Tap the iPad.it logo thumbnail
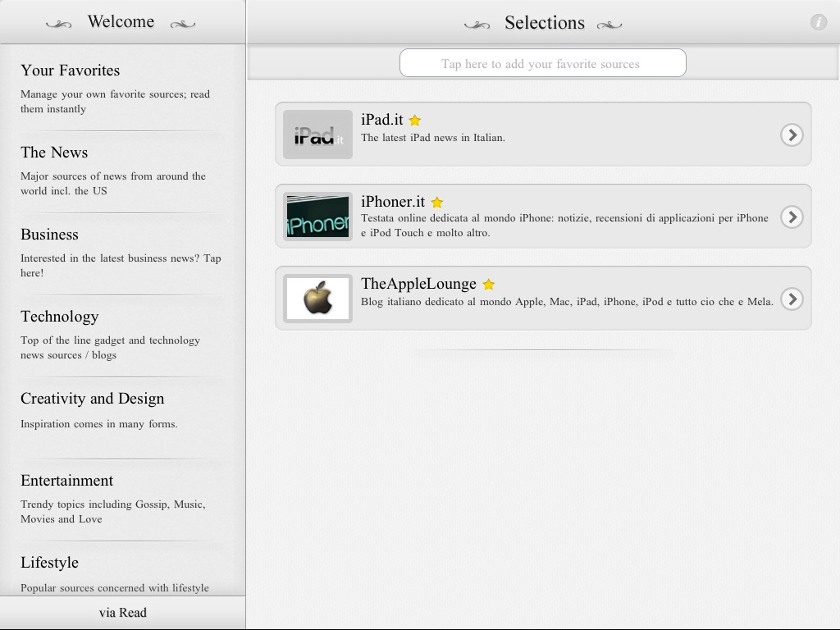Image resolution: width=840 pixels, height=630 pixels. [317, 135]
